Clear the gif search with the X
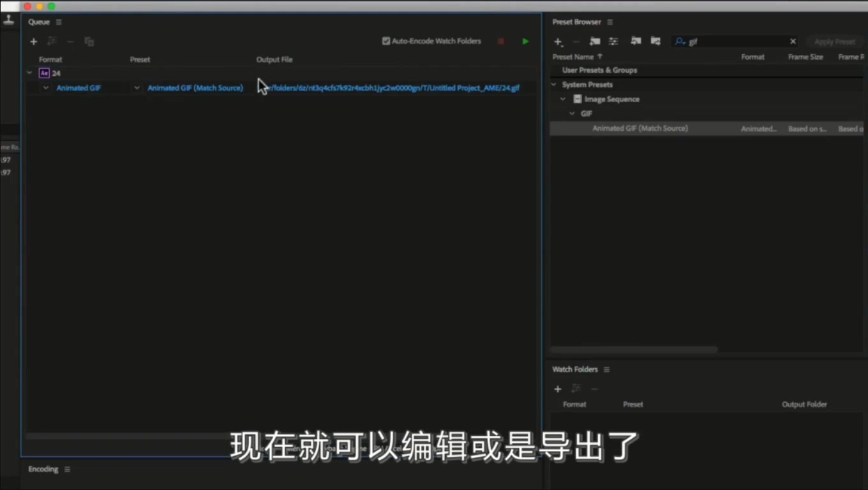 tap(793, 41)
